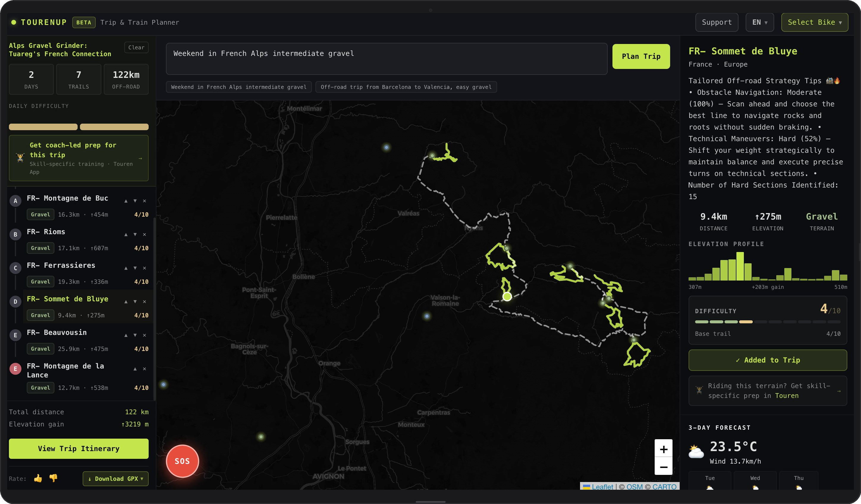861x504 pixels.
Task: Click the Plan Trip button
Action: pyautogui.click(x=641, y=56)
